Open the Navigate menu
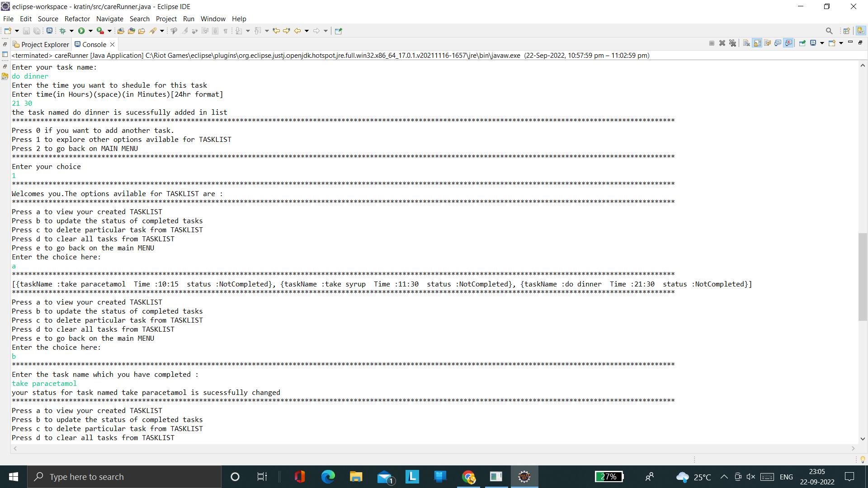 point(109,19)
